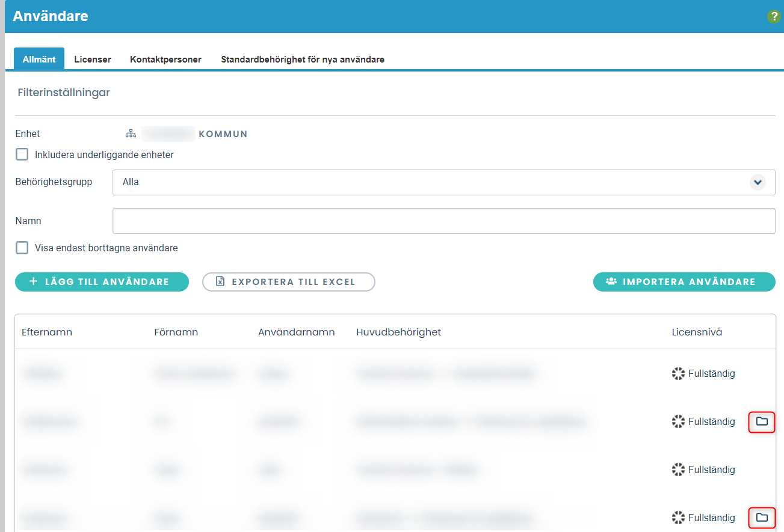Click Exportera till Excel button
The width and height of the screenshot is (784, 532).
[288, 282]
